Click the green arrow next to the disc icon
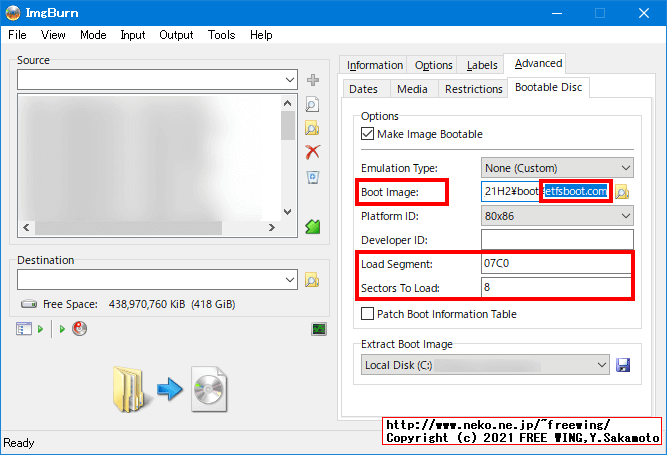Image resolution: width=667 pixels, height=455 pixels. (62, 329)
